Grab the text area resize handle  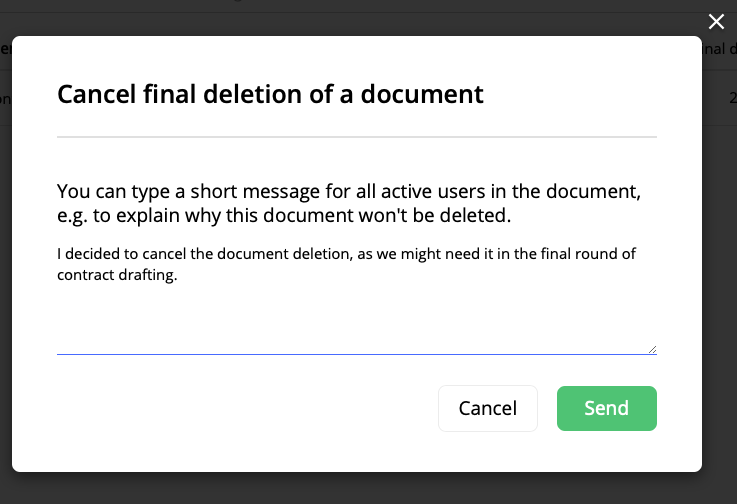652,349
